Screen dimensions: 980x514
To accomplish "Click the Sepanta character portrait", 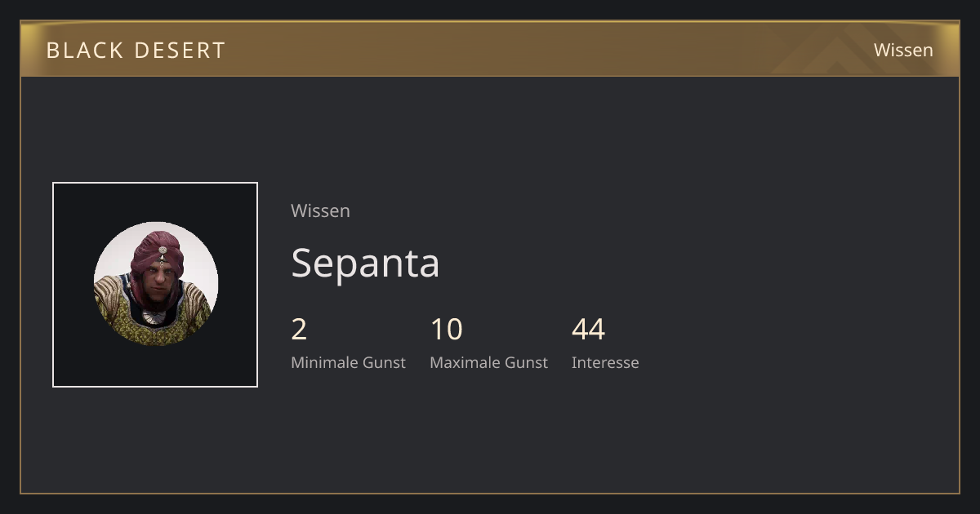I will coord(156,284).
